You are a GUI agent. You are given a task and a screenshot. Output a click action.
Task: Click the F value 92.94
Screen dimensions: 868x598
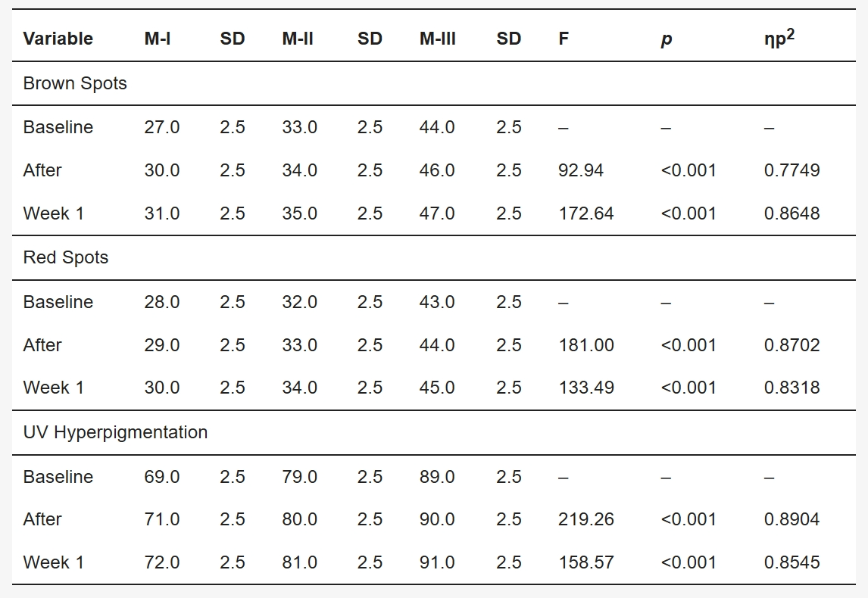(581, 170)
